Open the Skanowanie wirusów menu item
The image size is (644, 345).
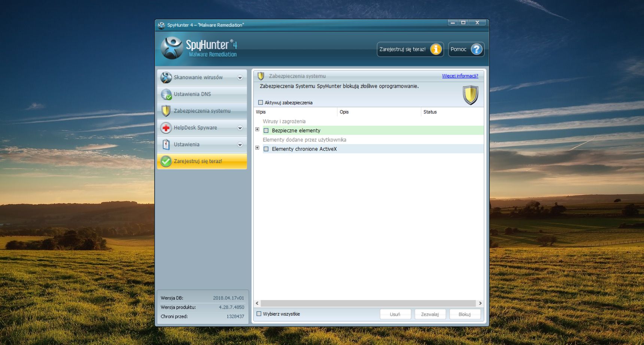coord(202,77)
